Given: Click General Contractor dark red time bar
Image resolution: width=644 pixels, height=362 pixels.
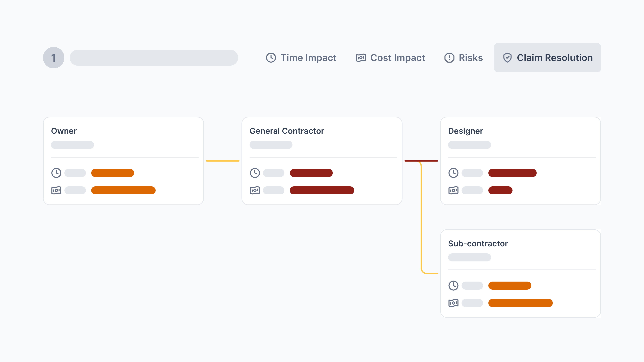Looking at the screenshot, I should coord(311,173).
